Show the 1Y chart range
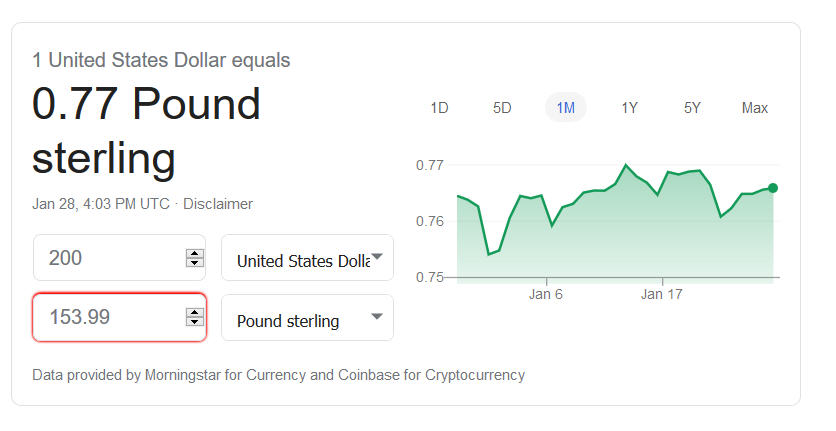The image size is (836, 431). coord(629,108)
